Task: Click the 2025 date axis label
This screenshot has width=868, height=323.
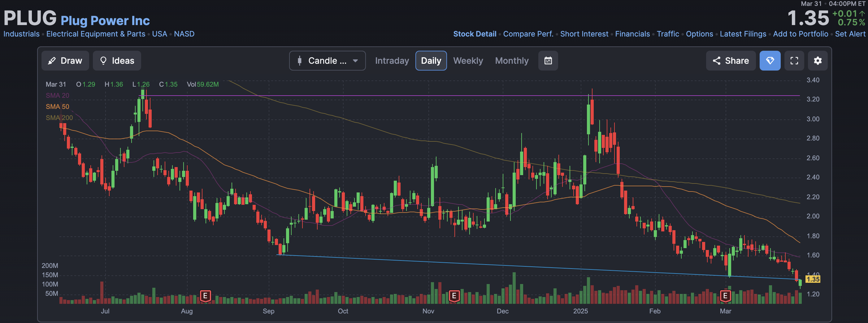Action: [x=580, y=311]
